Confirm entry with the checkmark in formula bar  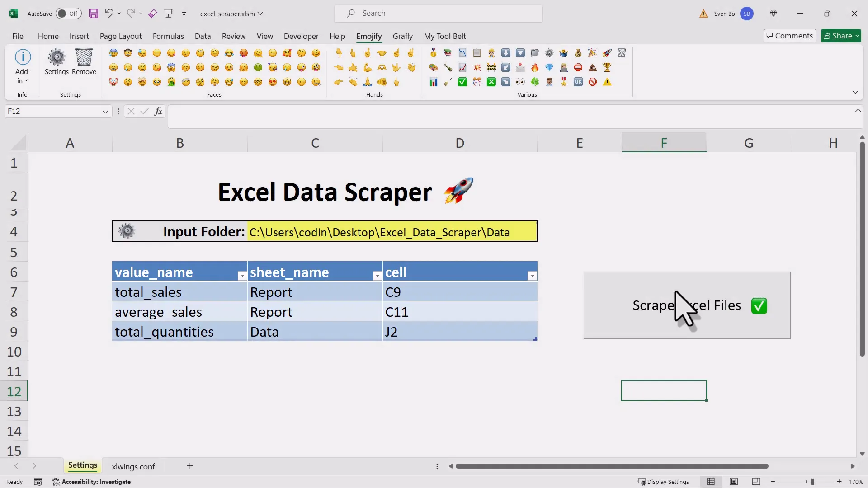click(x=144, y=111)
